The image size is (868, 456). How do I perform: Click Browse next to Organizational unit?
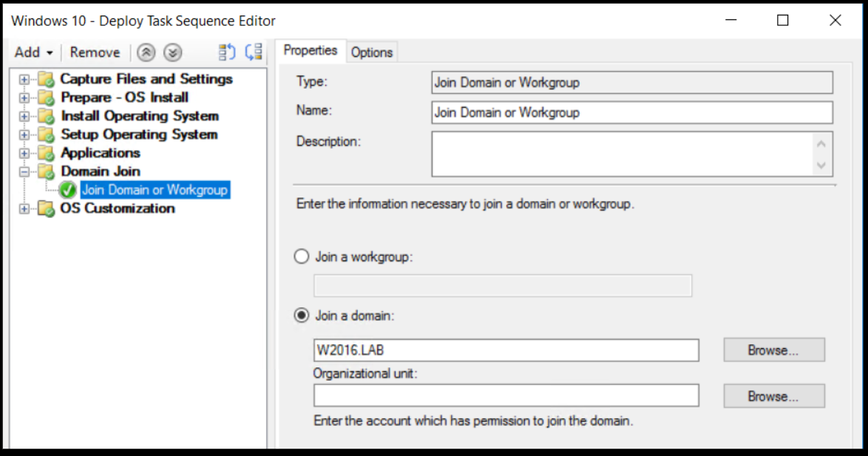tap(773, 395)
